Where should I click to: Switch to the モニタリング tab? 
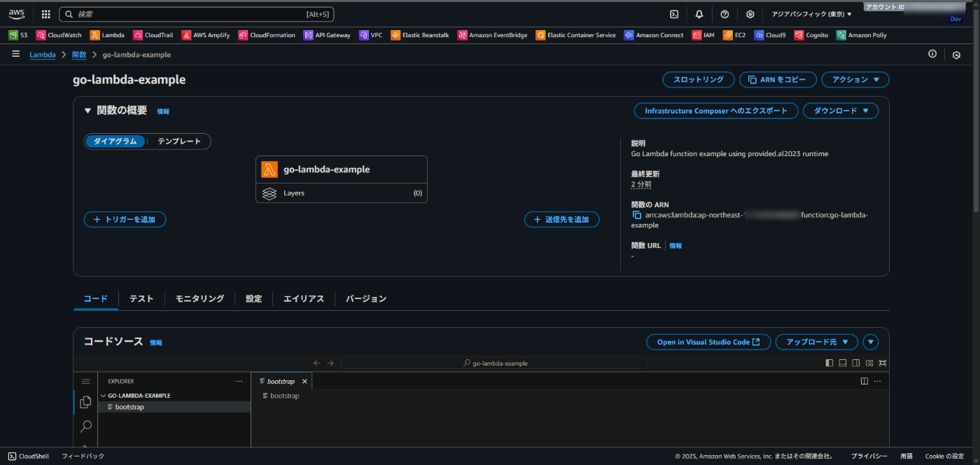(199, 298)
